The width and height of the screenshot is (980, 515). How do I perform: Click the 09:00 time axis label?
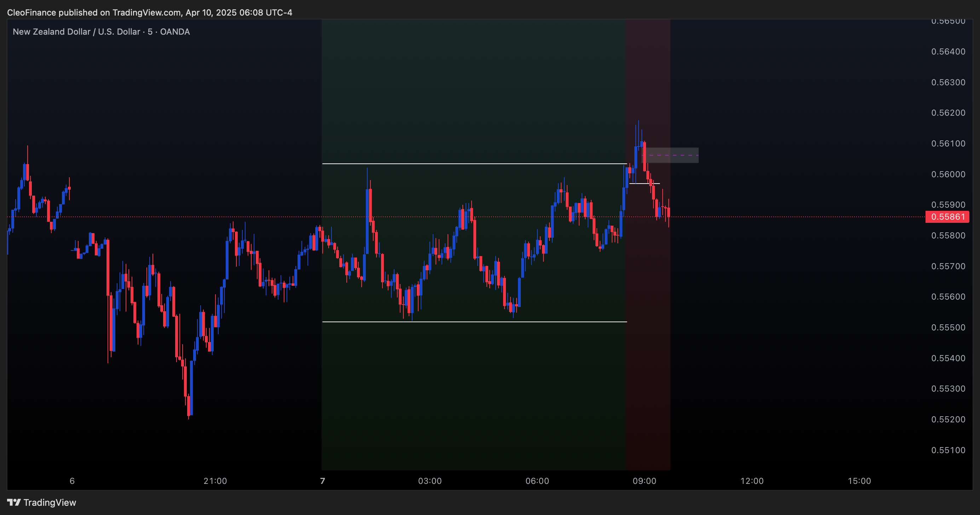click(645, 481)
